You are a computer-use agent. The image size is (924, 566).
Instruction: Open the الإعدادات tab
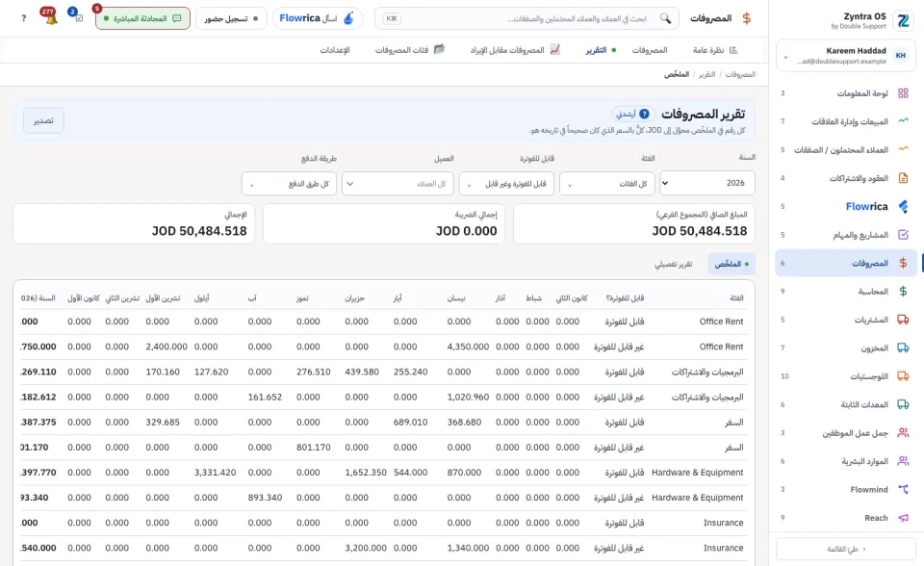pos(335,50)
